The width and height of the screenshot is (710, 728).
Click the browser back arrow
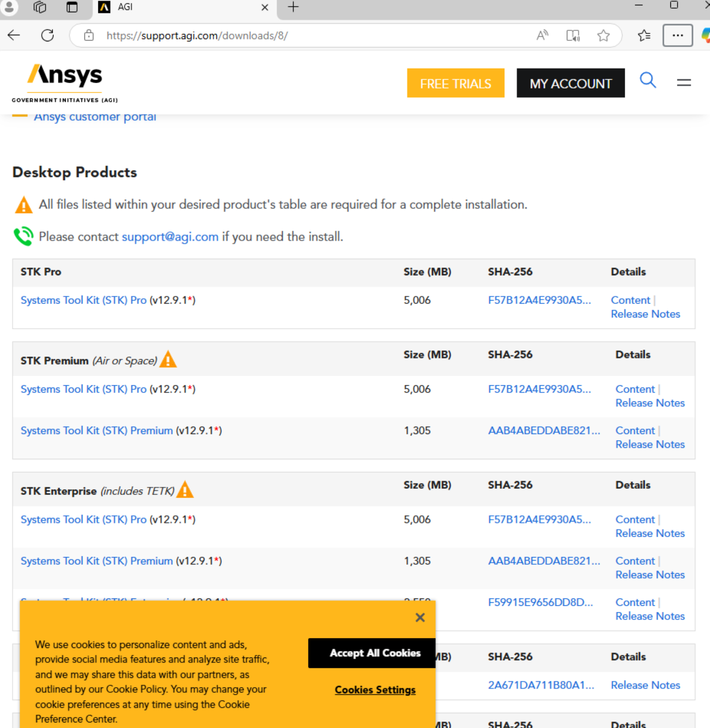[x=14, y=35]
